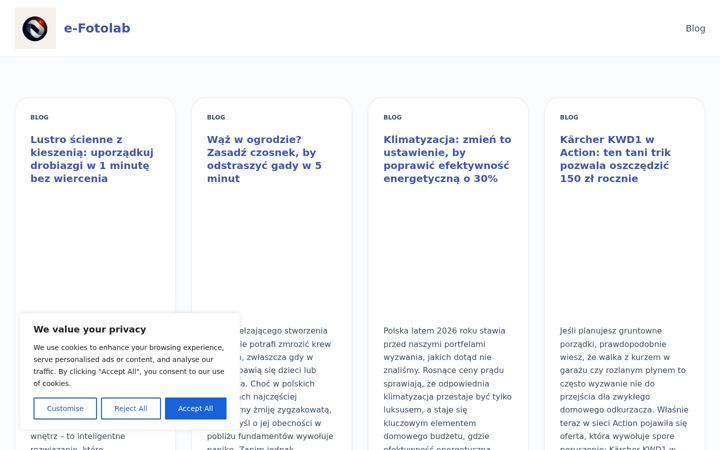This screenshot has height=450, width=720.
Task: Click BLOG tag on Kärcher KWD1 card
Action: click(x=569, y=117)
